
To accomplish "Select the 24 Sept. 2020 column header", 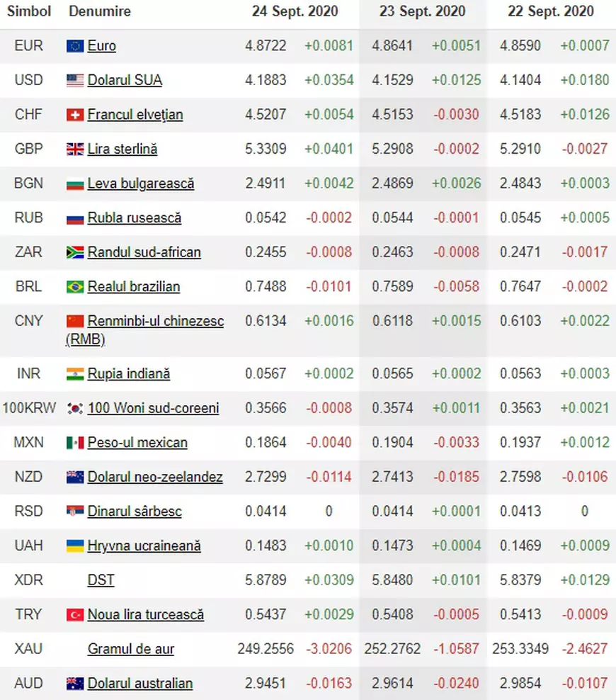I will point(295,11).
